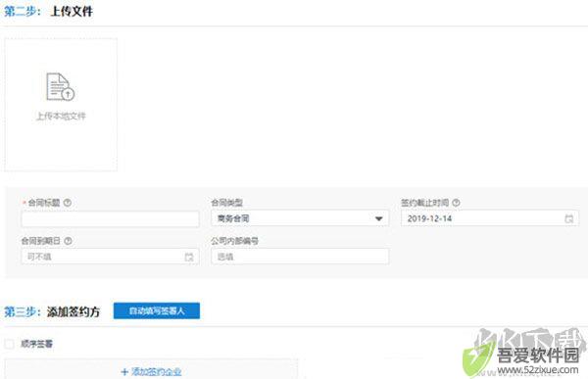Click the 合同到期日 date field
The height and width of the screenshot is (379, 588).
click(x=110, y=257)
